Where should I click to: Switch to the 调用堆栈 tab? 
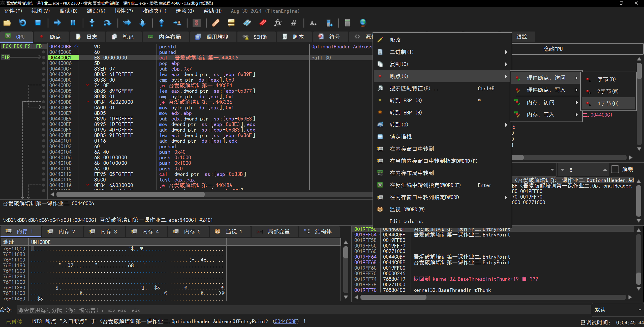(x=213, y=37)
